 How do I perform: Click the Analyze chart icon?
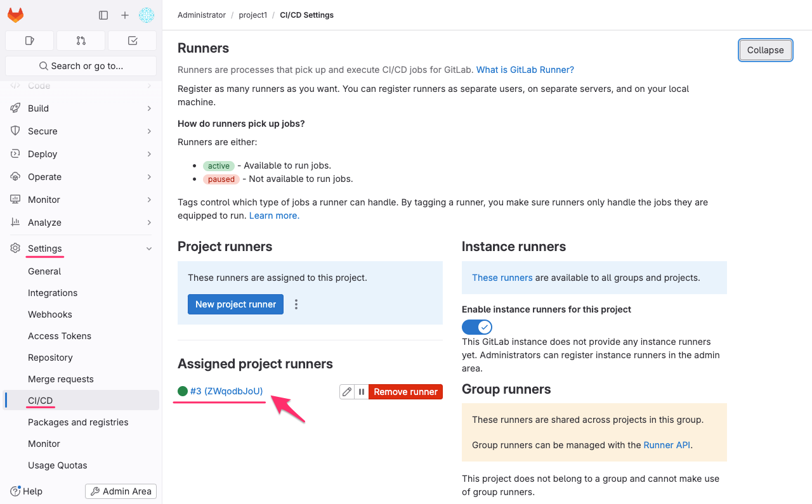(16, 223)
